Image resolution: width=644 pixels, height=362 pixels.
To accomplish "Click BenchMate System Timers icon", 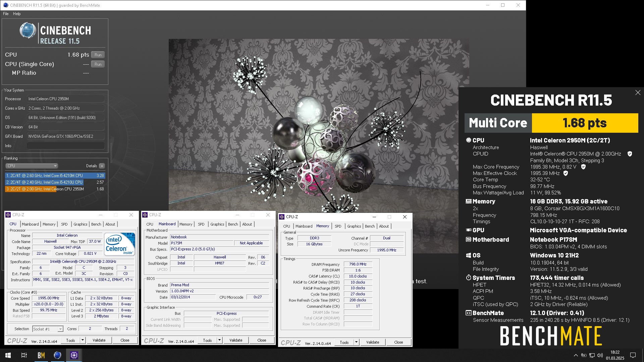I will click(469, 278).
